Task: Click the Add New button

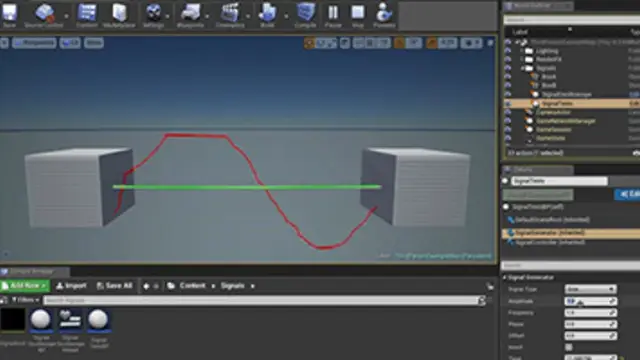Action: pyautogui.click(x=25, y=286)
